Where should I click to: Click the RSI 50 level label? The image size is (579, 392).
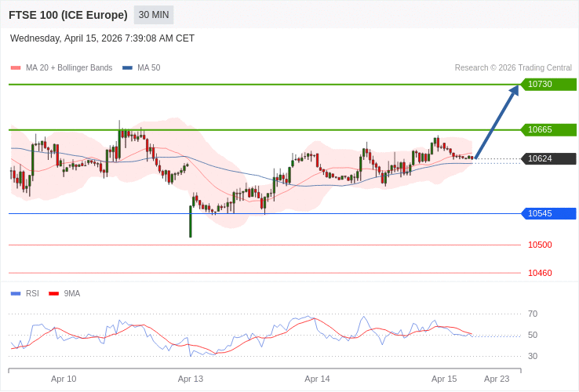533,335
